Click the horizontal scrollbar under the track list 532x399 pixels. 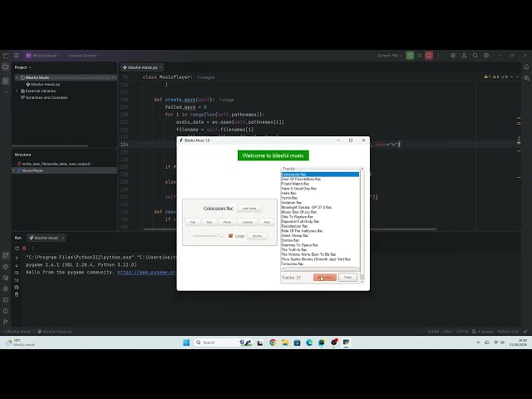pos(320,268)
